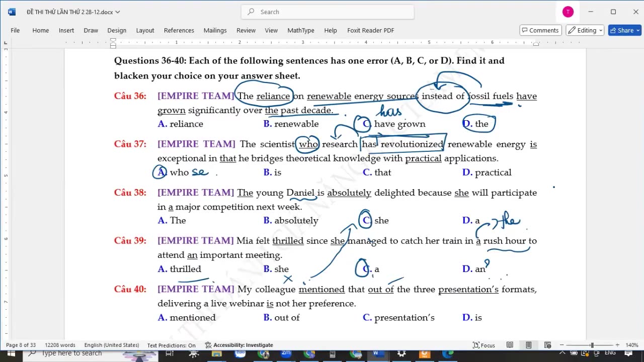Click answer 'B. she' in Câu 39
This screenshot has width=644, height=362.
pos(276,269)
